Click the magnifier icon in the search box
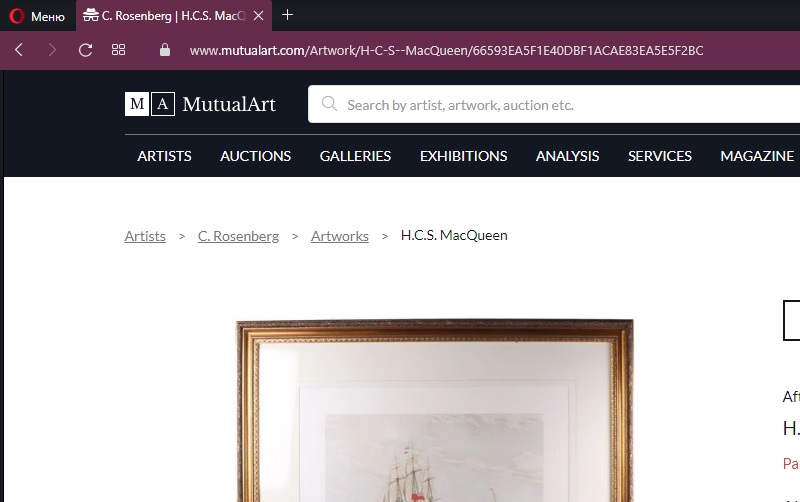This screenshot has width=800, height=502. tap(329, 104)
